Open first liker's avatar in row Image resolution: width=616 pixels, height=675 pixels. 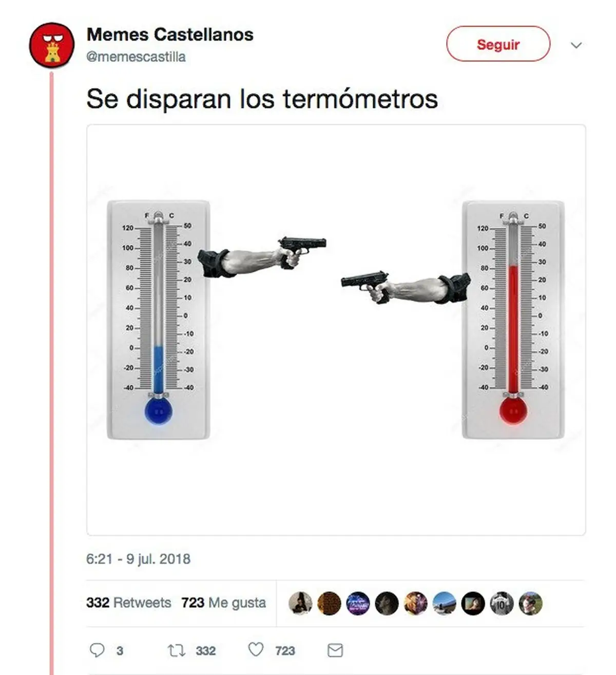tap(301, 603)
